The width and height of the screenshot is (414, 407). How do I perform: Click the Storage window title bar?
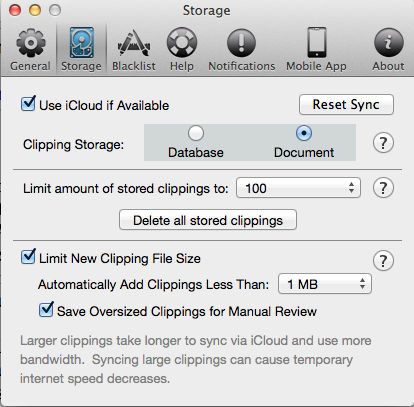(x=207, y=11)
